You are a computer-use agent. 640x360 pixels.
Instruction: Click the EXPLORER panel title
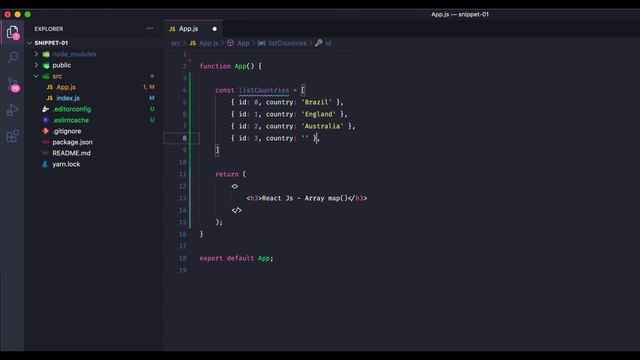tap(49, 29)
